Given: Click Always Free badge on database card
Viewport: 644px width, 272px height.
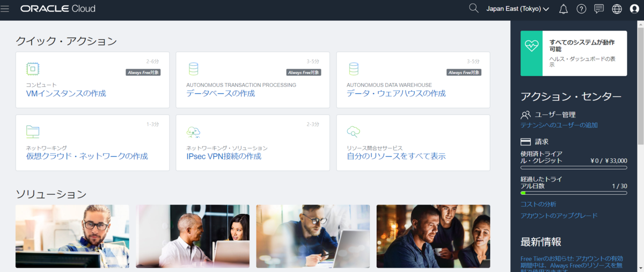Looking at the screenshot, I should pos(304,72).
